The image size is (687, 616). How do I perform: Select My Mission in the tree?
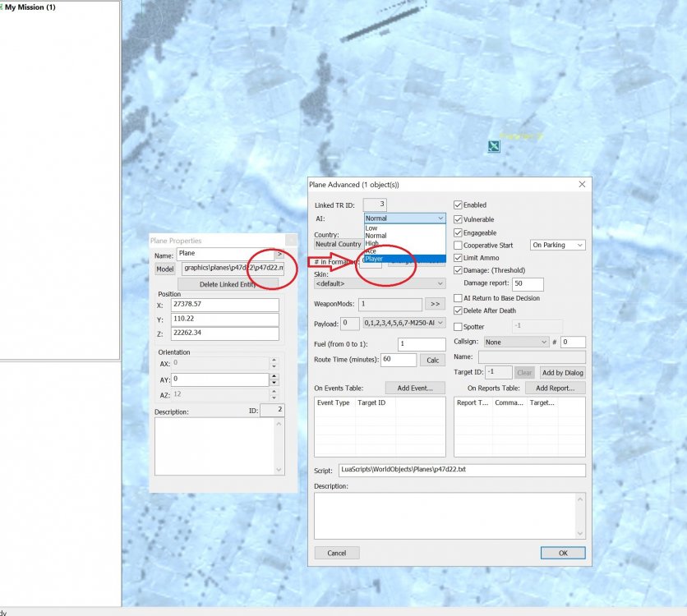coord(30,7)
